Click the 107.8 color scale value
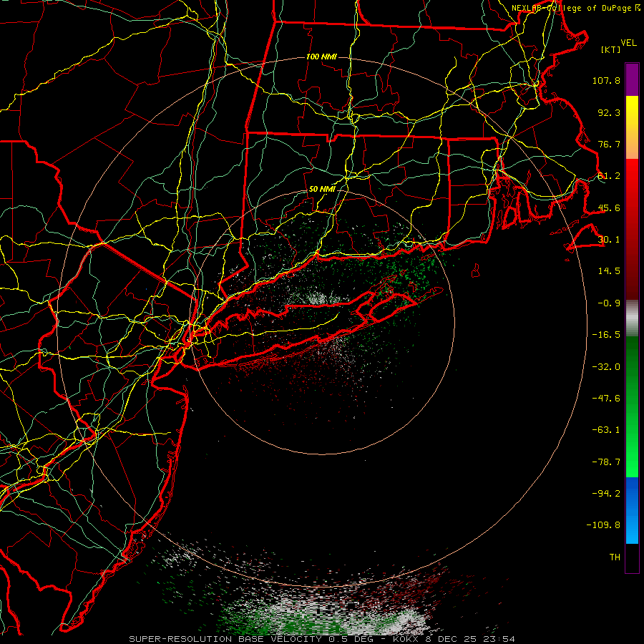This screenshot has height=644, width=644. (x=606, y=80)
